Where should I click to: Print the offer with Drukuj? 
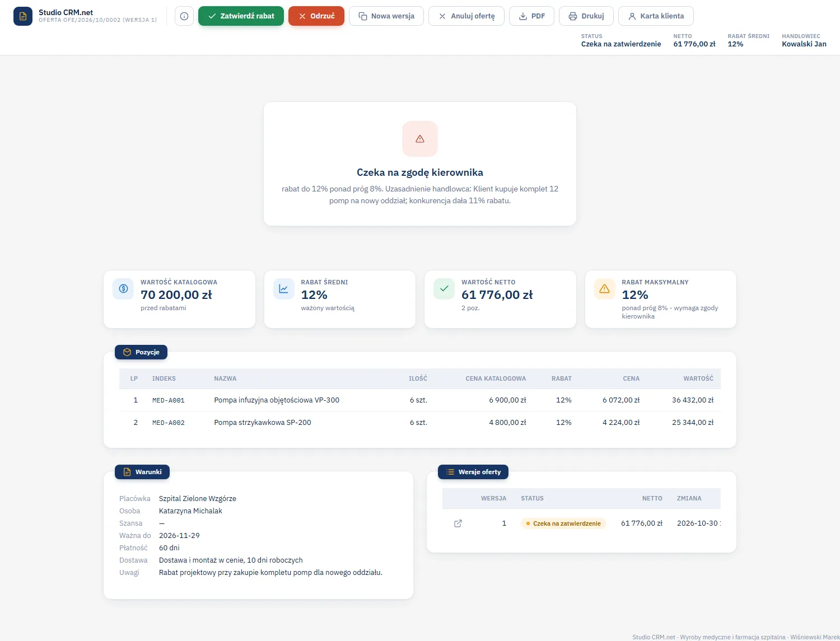(x=586, y=16)
